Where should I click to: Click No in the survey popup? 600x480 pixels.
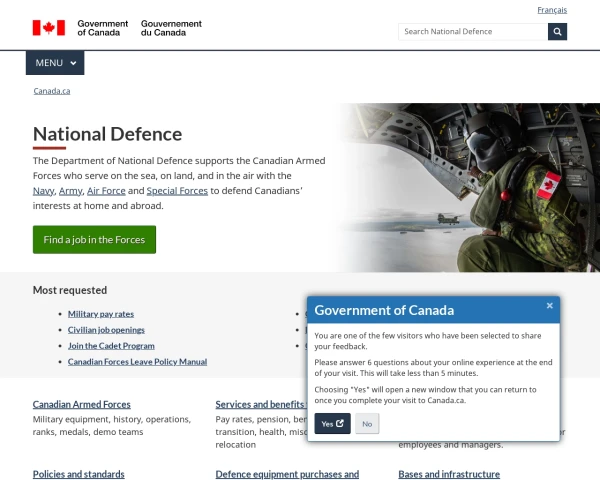[x=367, y=423]
